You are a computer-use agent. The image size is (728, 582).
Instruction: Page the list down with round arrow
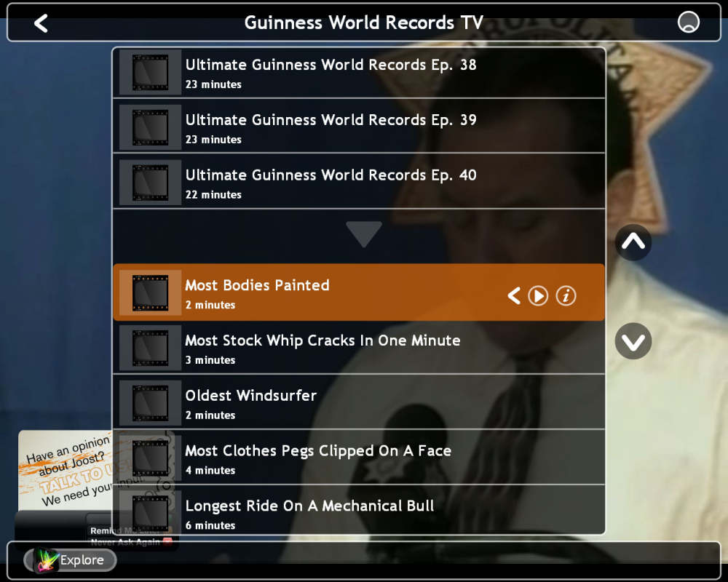tap(633, 341)
